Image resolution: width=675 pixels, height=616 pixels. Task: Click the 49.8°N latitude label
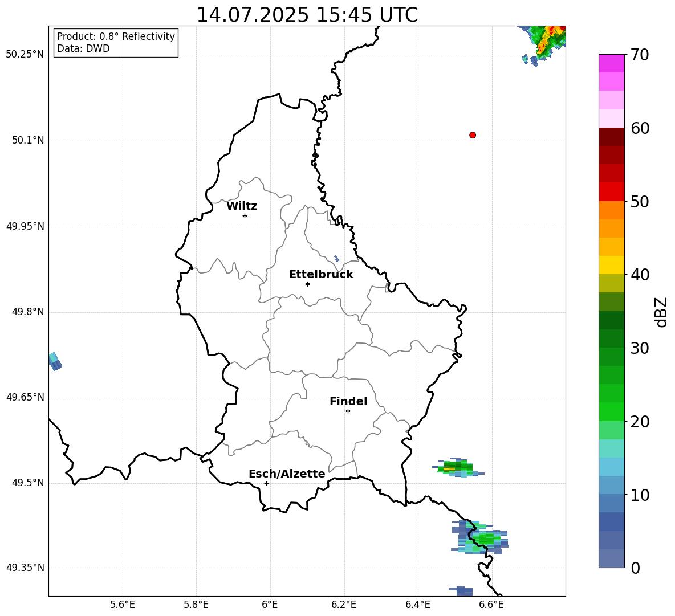(x=28, y=312)
